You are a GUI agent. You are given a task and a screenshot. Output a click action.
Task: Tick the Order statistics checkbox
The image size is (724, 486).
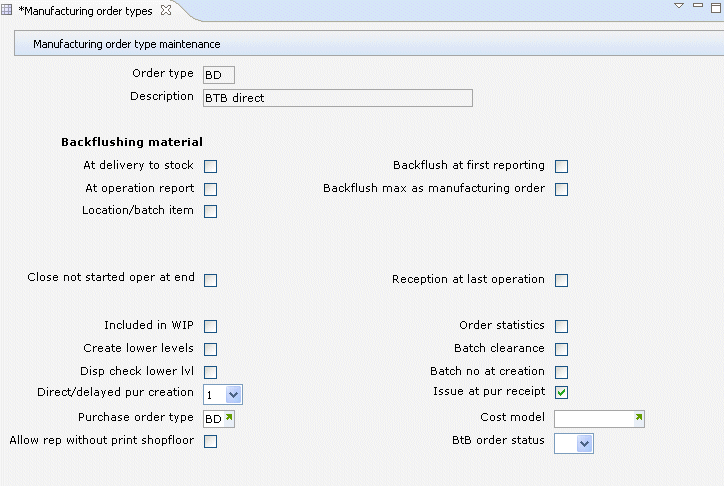tap(561, 327)
